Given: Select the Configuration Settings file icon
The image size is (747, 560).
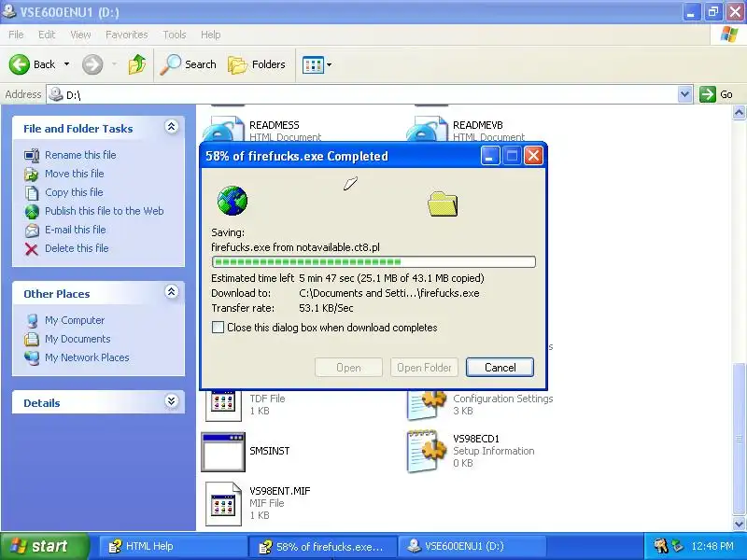Looking at the screenshot, I should (x=427, y=405).
